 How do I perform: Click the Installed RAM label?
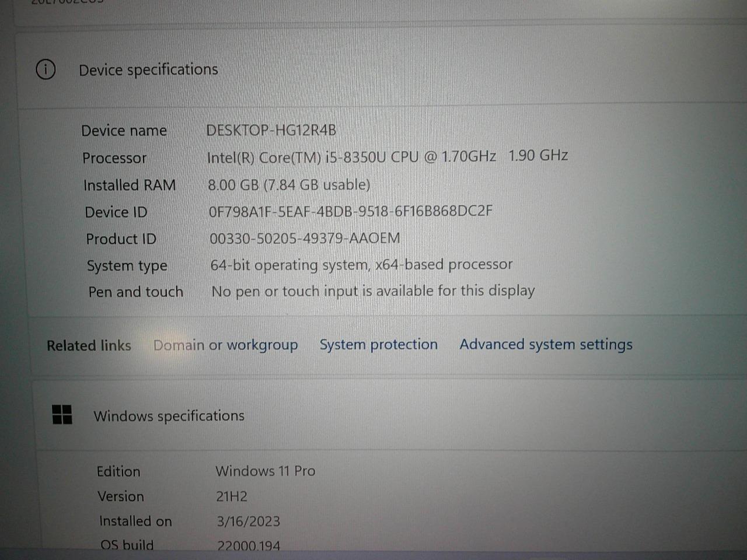[x=129, y=185]
